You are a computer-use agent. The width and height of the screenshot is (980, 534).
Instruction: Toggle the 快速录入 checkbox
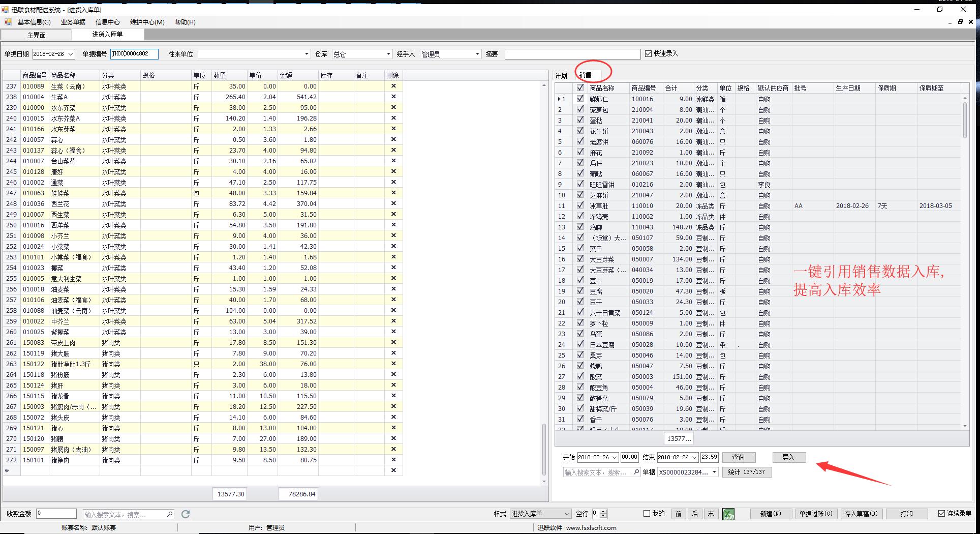point(648,53)
